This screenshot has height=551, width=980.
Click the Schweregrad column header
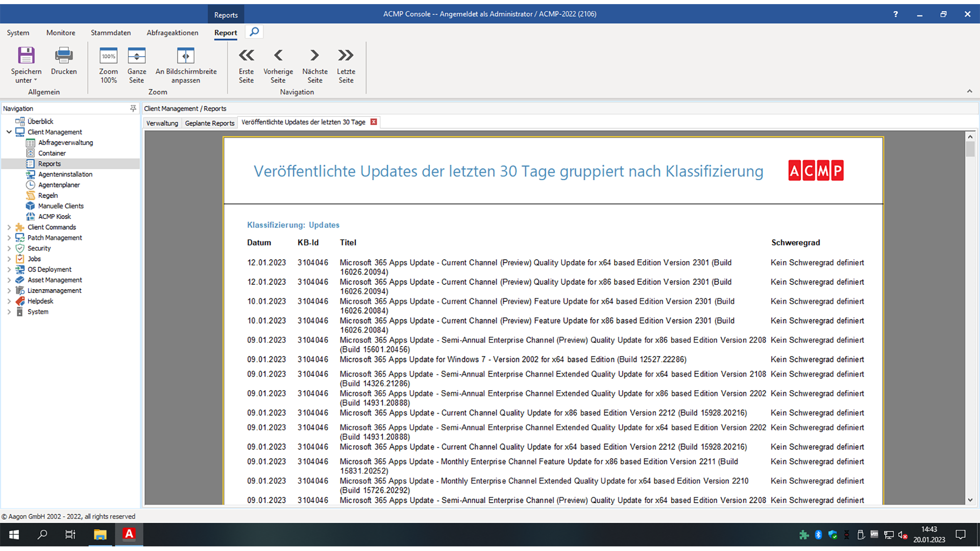(x=795, y=243)
